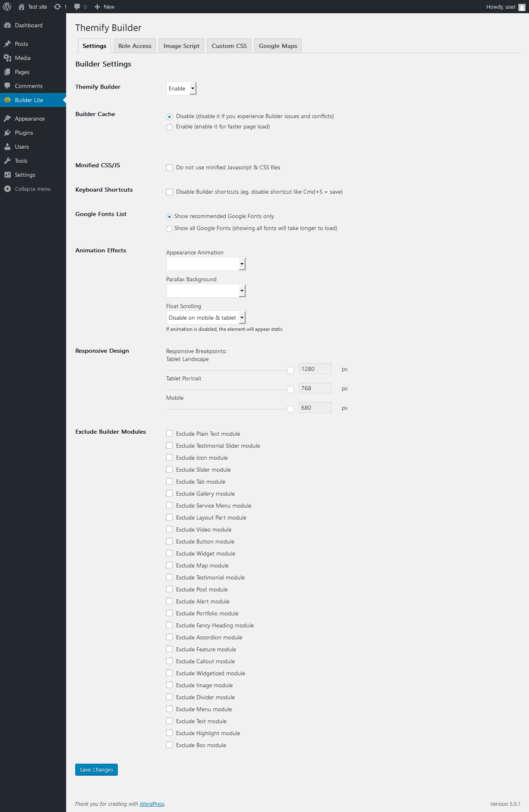Check Exclude Tab module

169,481
